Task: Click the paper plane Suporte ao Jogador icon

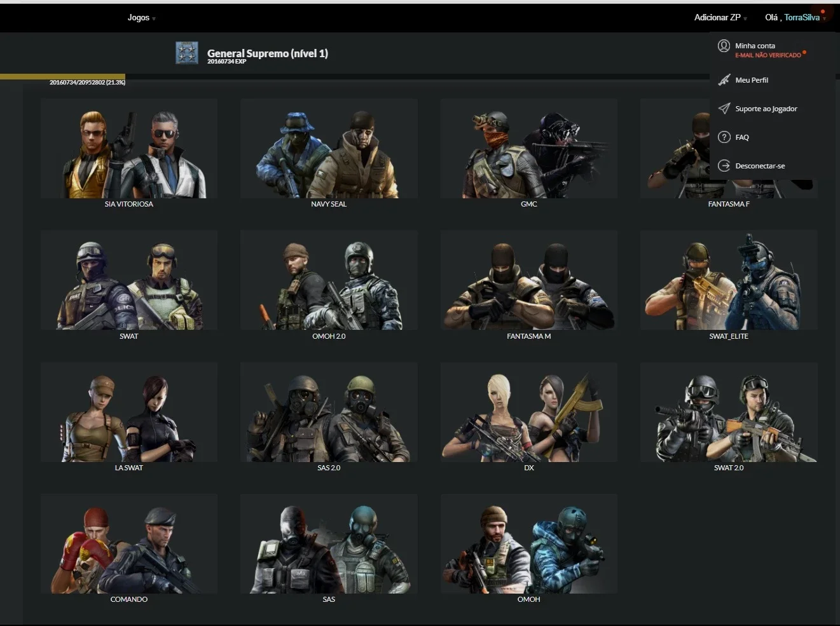Action: click(724, 109)
